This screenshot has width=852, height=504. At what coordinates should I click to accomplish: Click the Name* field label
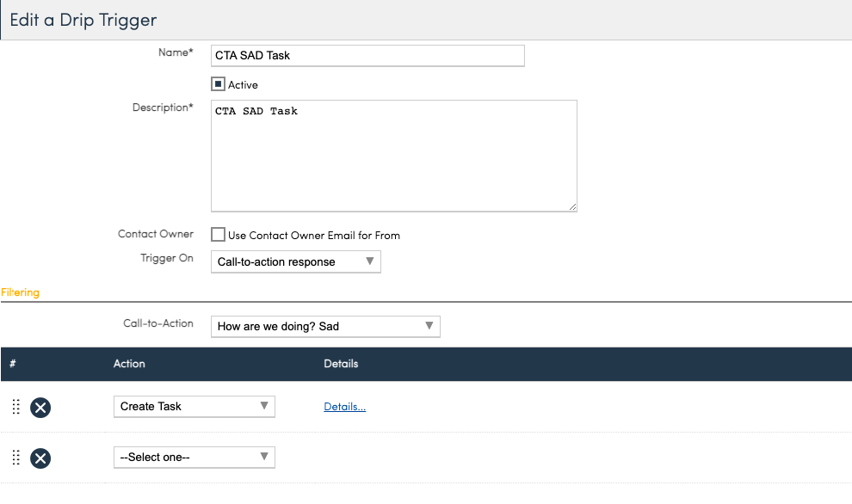pos(176,52)
